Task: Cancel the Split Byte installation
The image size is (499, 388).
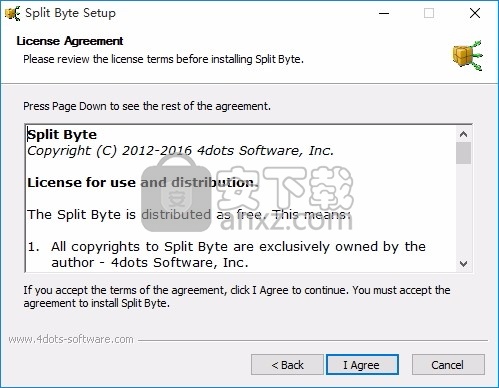Action: tap(448, 365)
